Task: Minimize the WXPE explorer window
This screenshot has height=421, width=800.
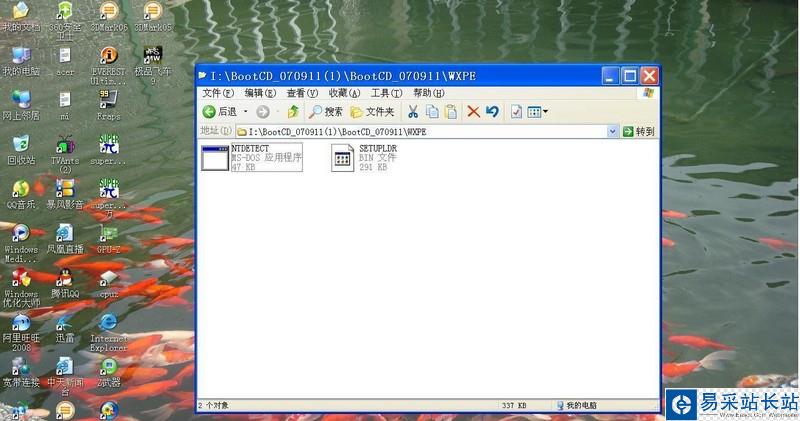Action: [x=610, y=76]
